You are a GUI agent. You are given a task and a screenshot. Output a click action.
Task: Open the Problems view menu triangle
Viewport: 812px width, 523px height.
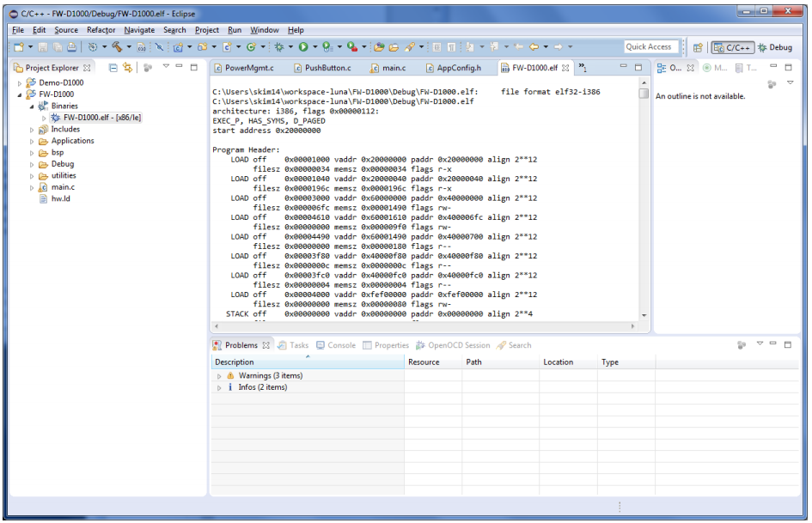pyautogui.click(x=760, y=344)
